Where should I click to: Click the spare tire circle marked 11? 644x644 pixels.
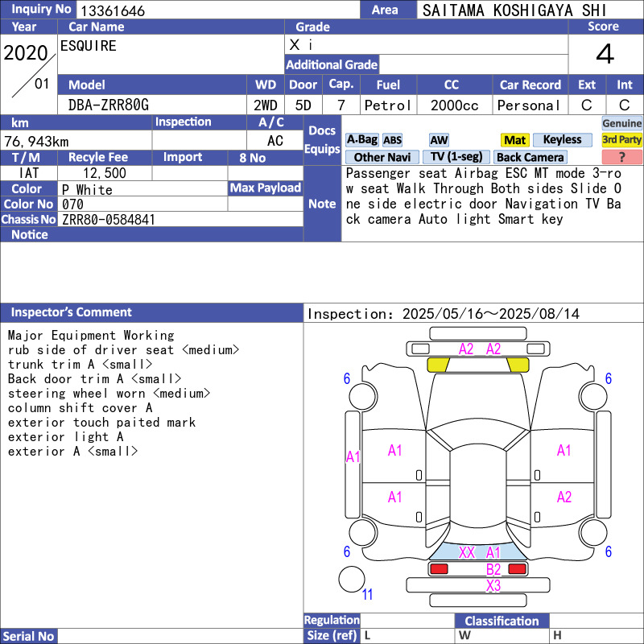click(x=351, y=579)
